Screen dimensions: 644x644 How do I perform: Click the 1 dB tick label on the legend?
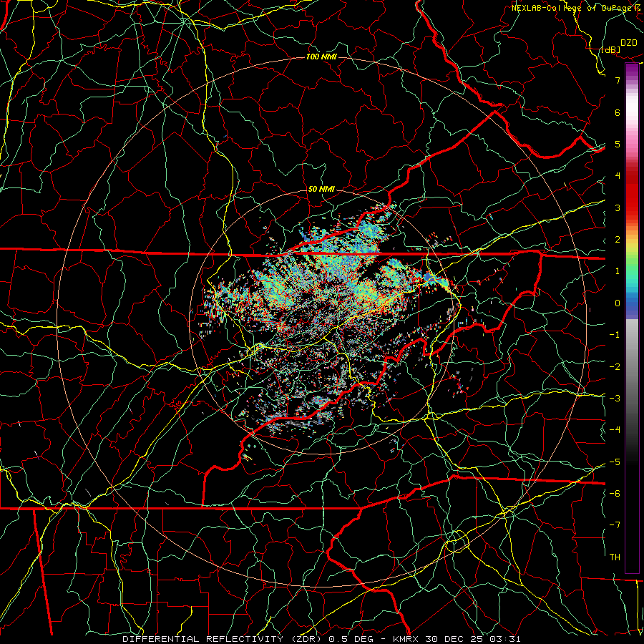click(618, 270)
